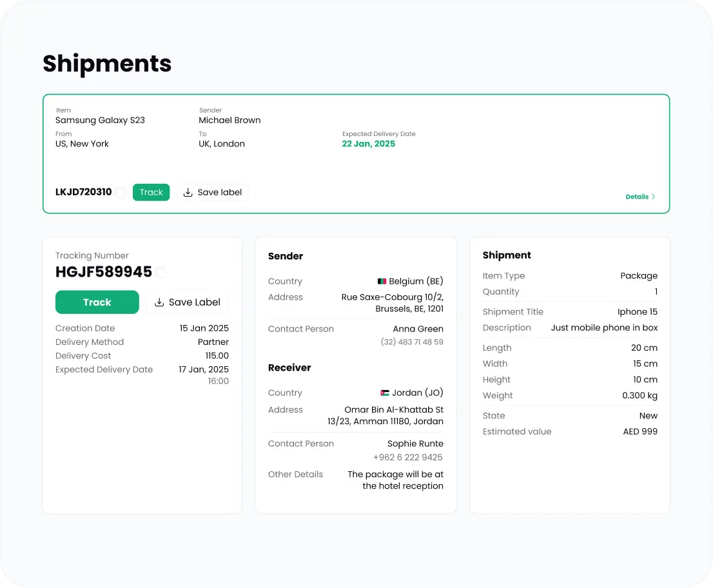Click download icon in lower Save Label
This screenshot has width=713, height=588.
point(159,302)
